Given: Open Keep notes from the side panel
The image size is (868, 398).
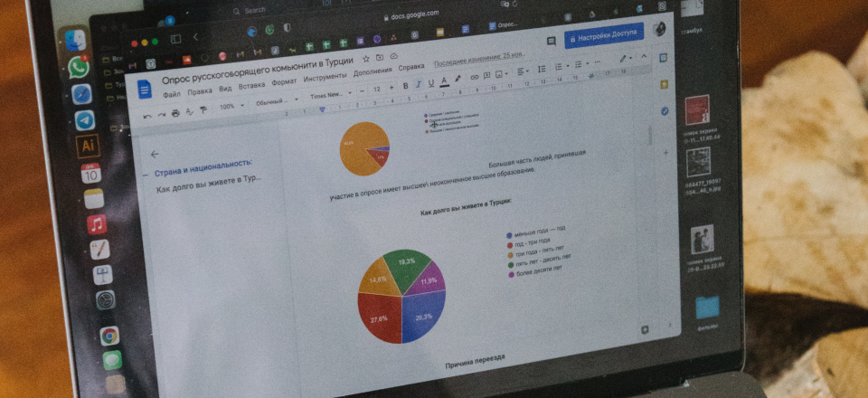Looking at the screenshot, I should click(x=664, y=85).
